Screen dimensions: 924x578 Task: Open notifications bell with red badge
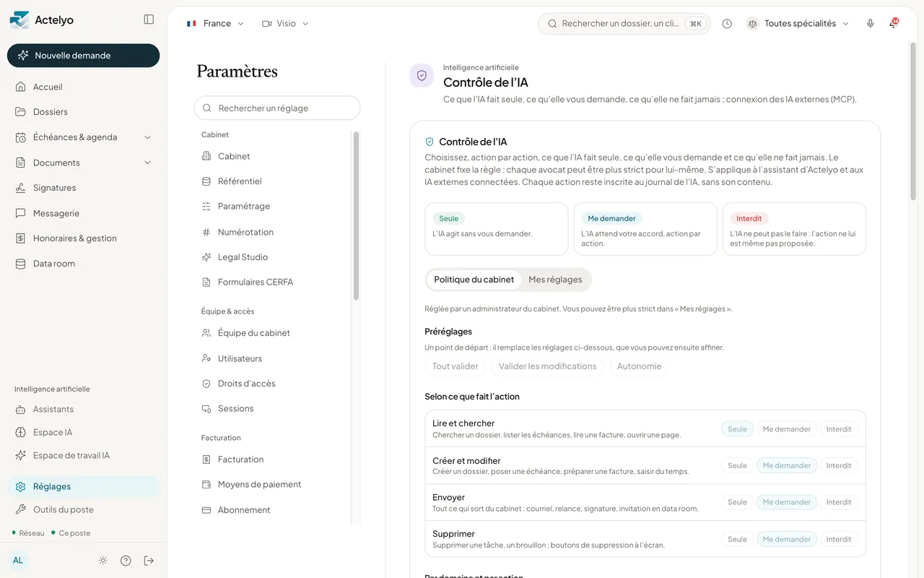894,23
